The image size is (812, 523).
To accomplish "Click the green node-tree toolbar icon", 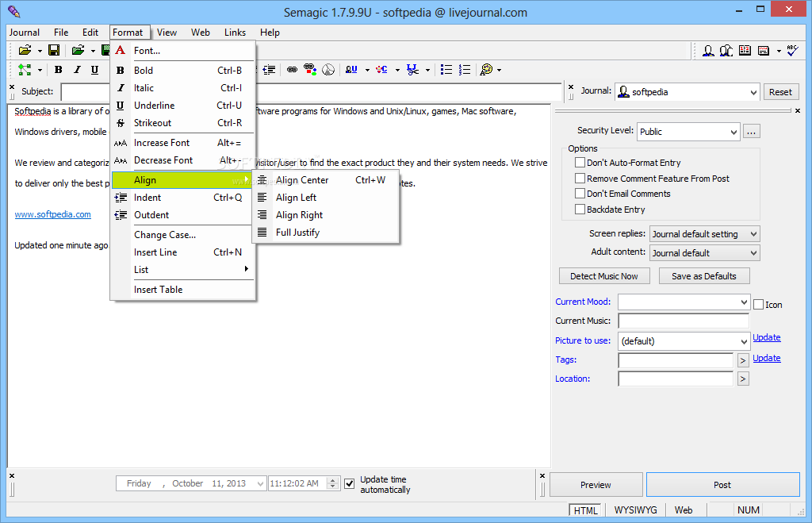I will click(x=25, y=70).
